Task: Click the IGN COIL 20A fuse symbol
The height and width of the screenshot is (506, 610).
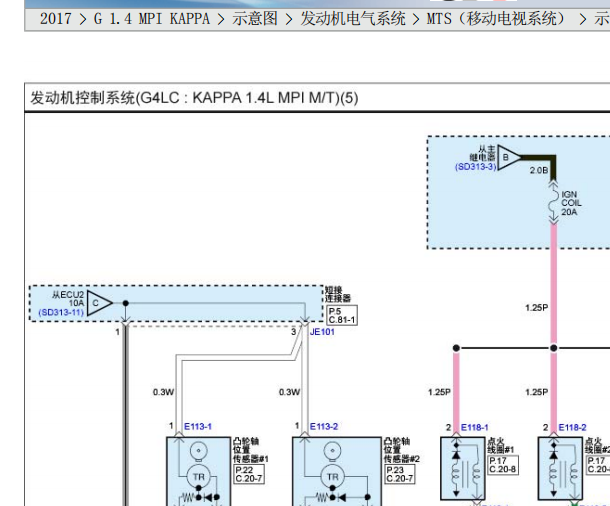Action: 553,203
